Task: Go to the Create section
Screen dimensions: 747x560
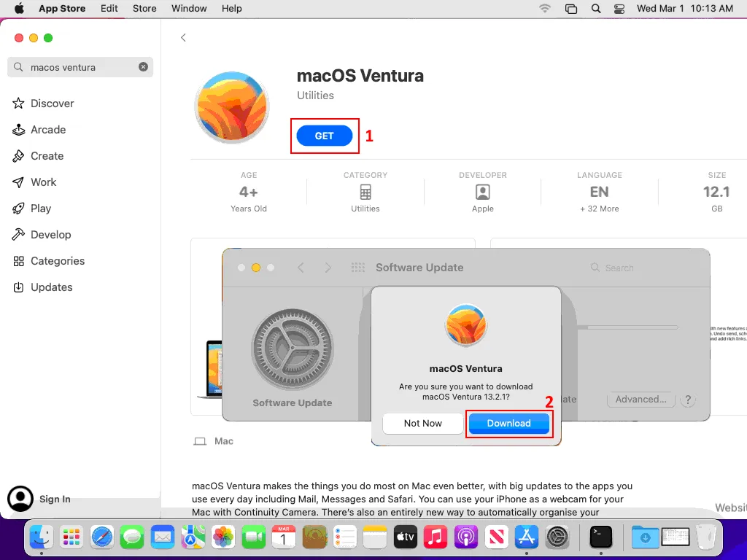Action: pyautogui.click(x=47, y=156)
